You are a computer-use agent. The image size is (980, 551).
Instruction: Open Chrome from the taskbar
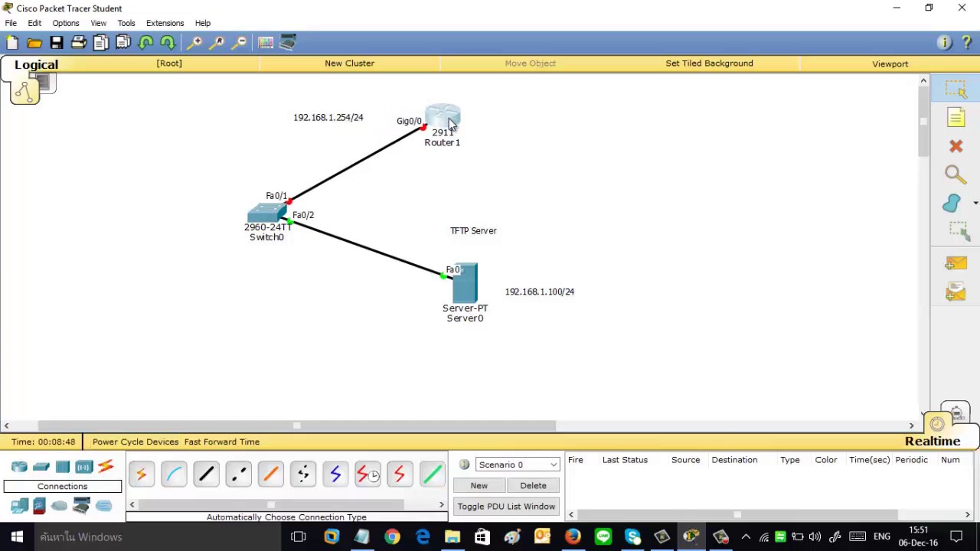click(x=392, y=536)
